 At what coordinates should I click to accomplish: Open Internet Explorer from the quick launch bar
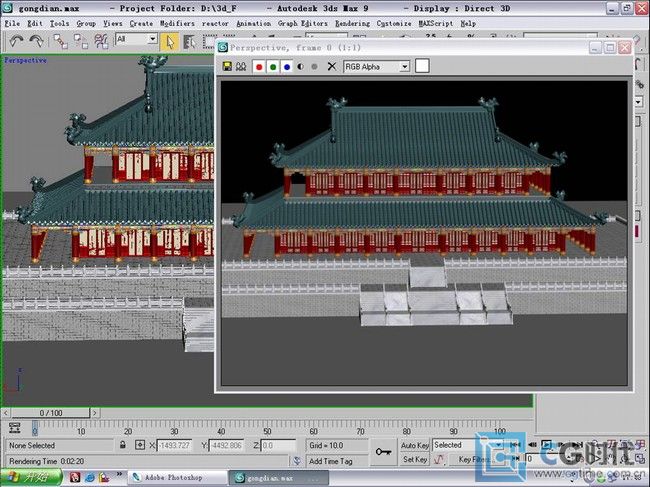90,477
